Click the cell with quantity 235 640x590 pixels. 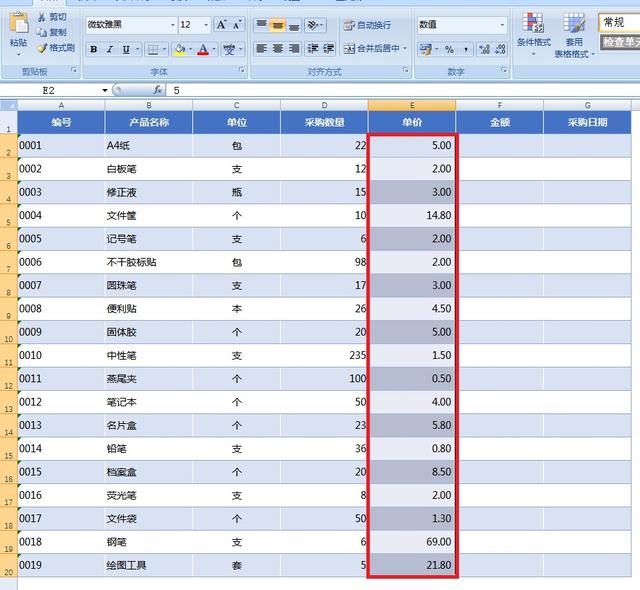click(324, 355)
